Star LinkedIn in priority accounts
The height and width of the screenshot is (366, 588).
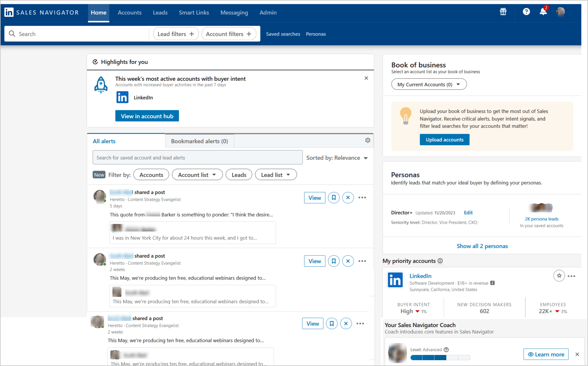pos(559,276)
